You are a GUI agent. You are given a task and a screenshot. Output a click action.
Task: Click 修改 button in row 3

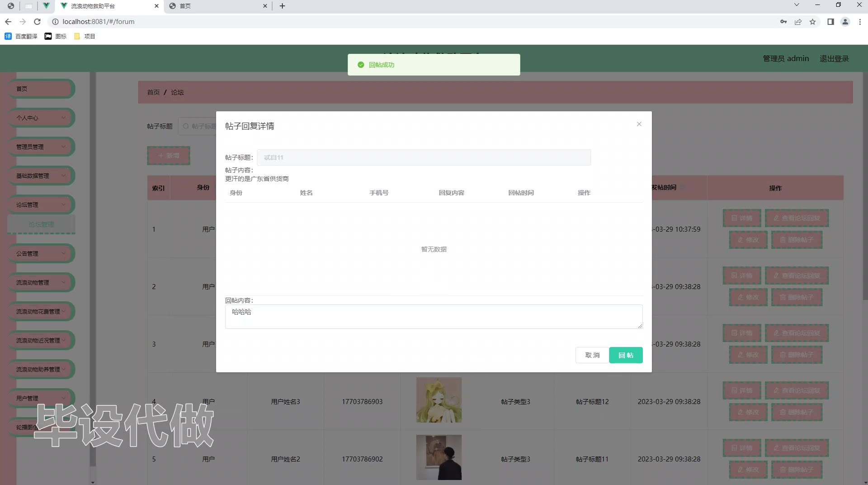coord(748,355)
